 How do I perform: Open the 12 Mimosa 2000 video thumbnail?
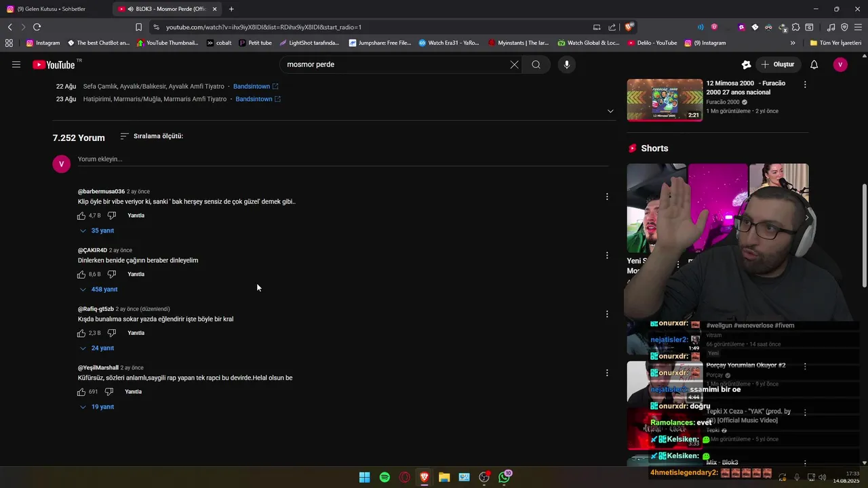(x=665, y=100)
